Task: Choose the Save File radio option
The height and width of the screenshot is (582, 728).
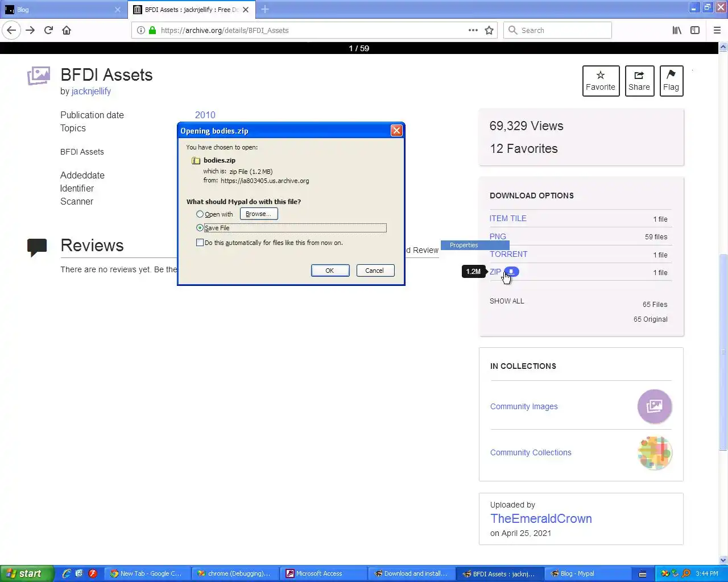Action: pos(200,228)
